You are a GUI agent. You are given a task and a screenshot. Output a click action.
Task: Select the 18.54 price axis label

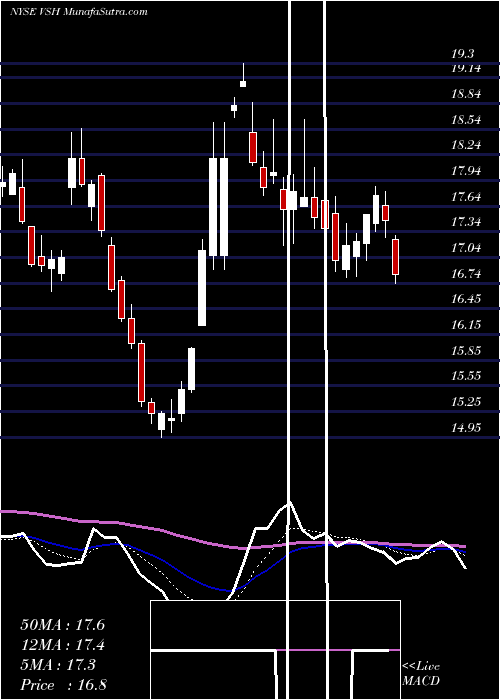point(466,120)
